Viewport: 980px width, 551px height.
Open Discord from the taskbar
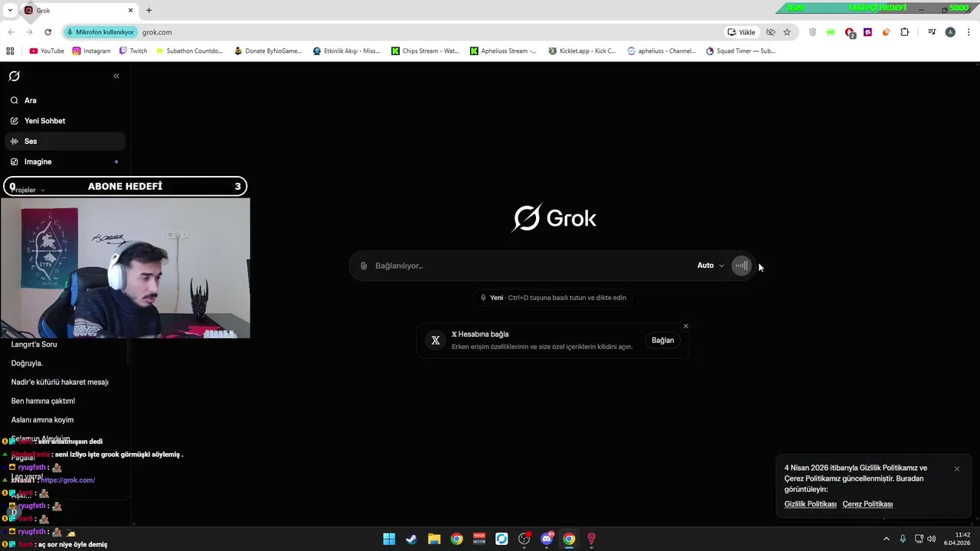click(547, 539)
